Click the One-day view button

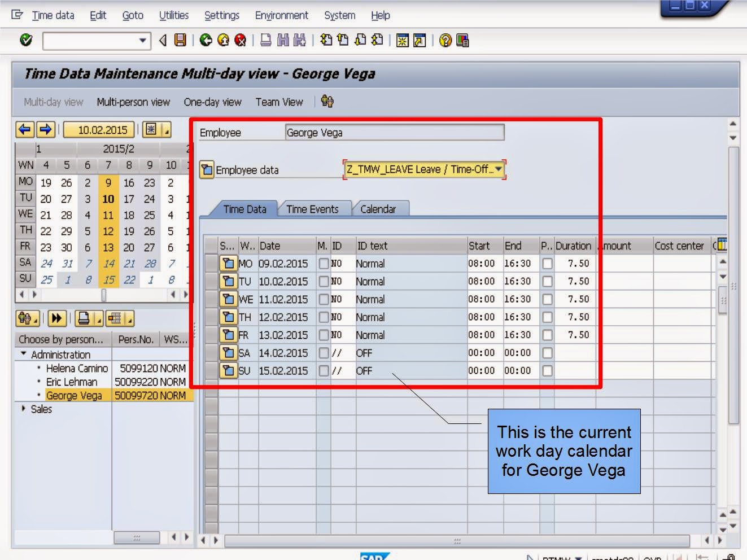212,102
